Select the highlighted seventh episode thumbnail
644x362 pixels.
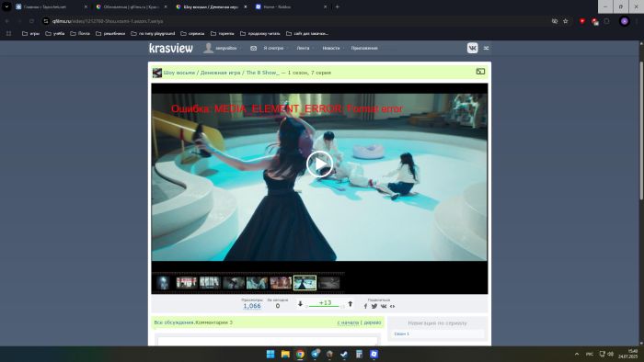[x=305, y=282]
